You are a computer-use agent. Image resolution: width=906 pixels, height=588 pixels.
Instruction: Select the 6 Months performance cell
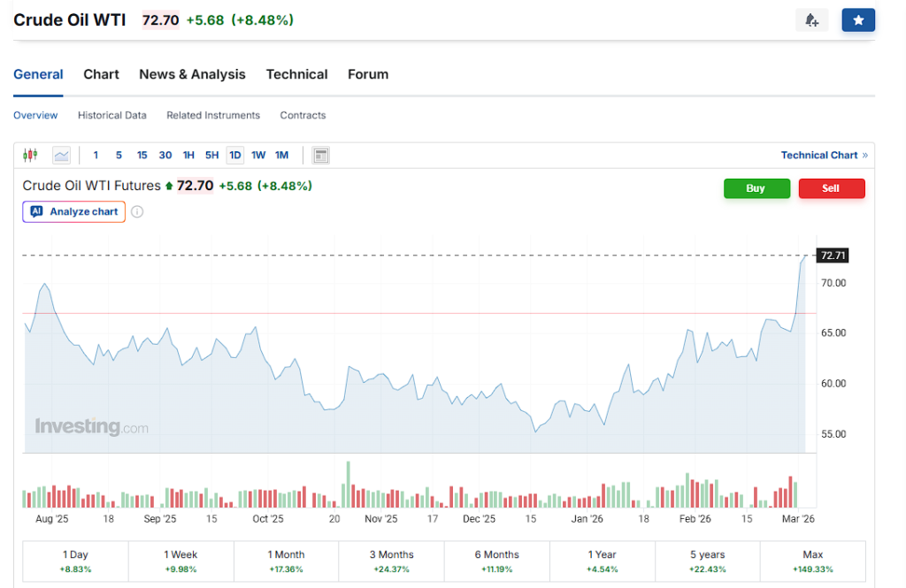pos(496,561)
